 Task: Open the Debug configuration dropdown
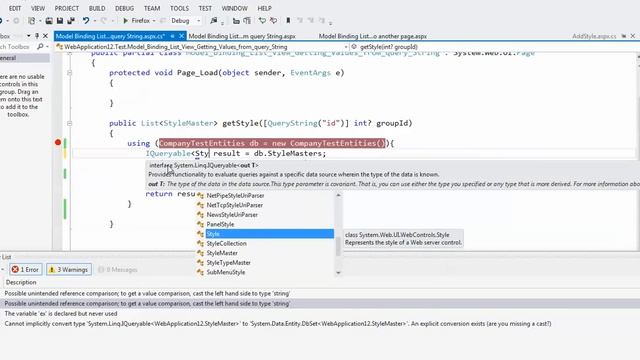(x=198, y=21)
